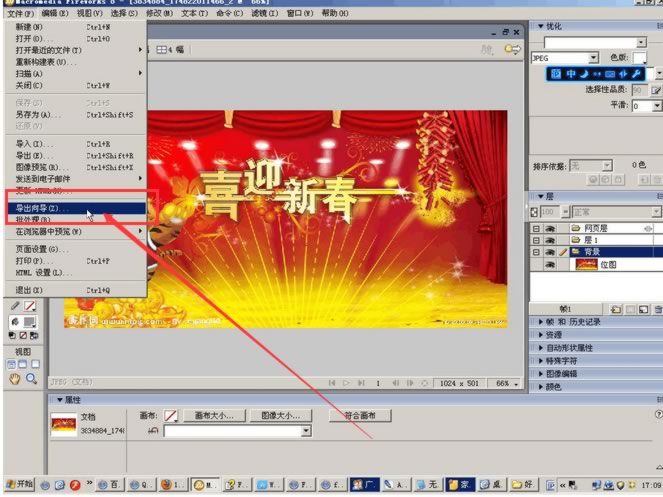
Task: Select the 位图 layer thumbnail
Action: [x=586, y=265]
